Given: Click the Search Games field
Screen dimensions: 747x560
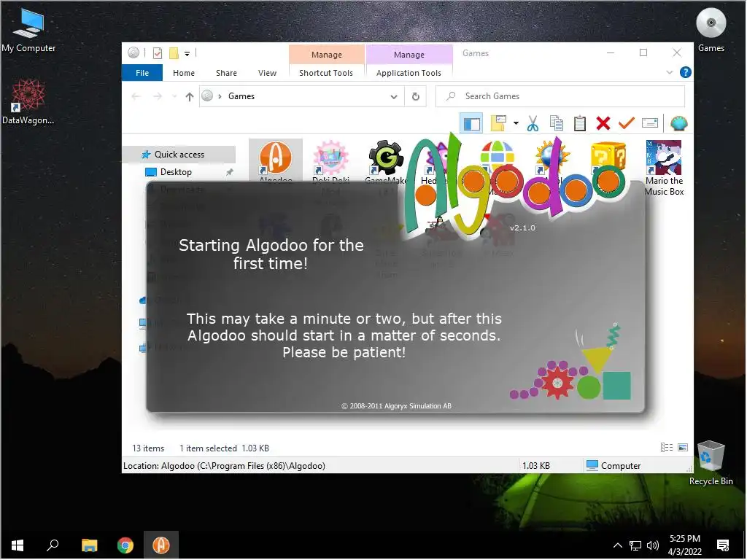Looking at the screenshot, I should pyautogui.click(x=560, y=96).
